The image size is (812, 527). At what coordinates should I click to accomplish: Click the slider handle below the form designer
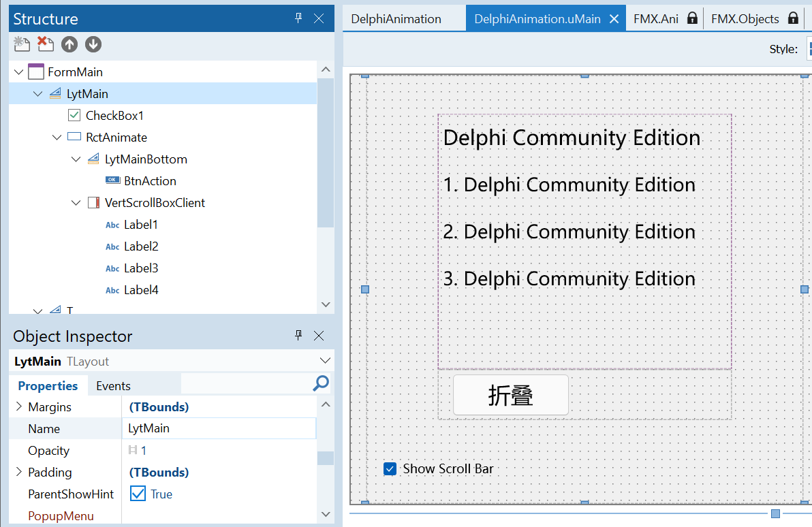[775, 513]
